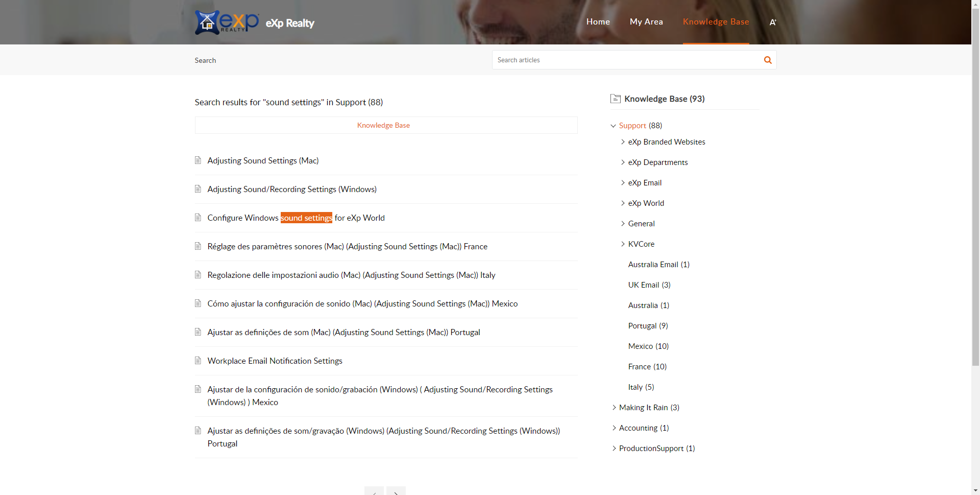Screen dimensions: 980x495
Task: Open Adjusting Sound/Recording Settings (Windows) article
Action: tap(292, 189)
